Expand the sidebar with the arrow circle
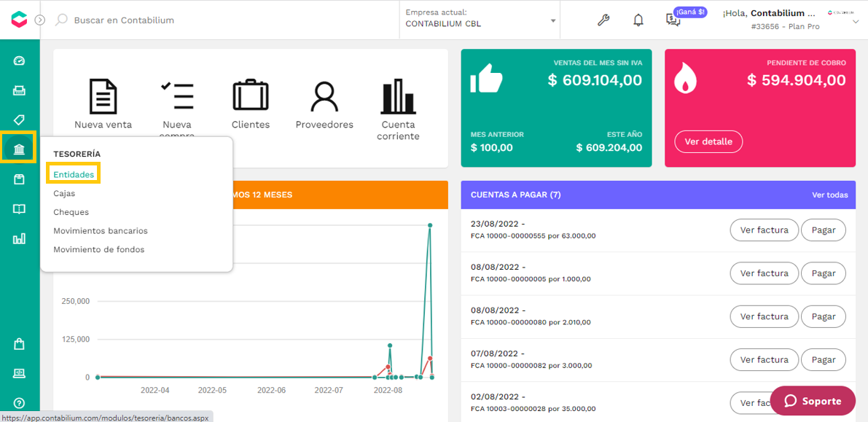868x422 pixels. (40, 20)
